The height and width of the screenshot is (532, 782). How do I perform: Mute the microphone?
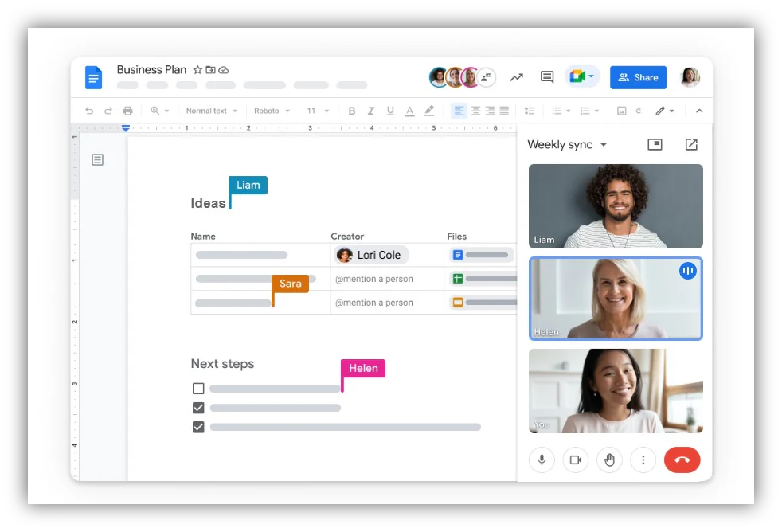[542, 460]
